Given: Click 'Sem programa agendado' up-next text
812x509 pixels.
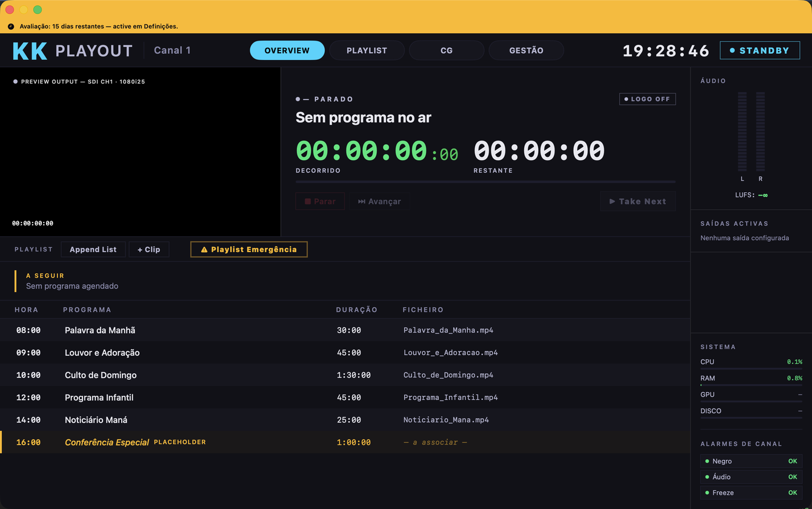Looking at the screenshot, I should tap(72, 286).
